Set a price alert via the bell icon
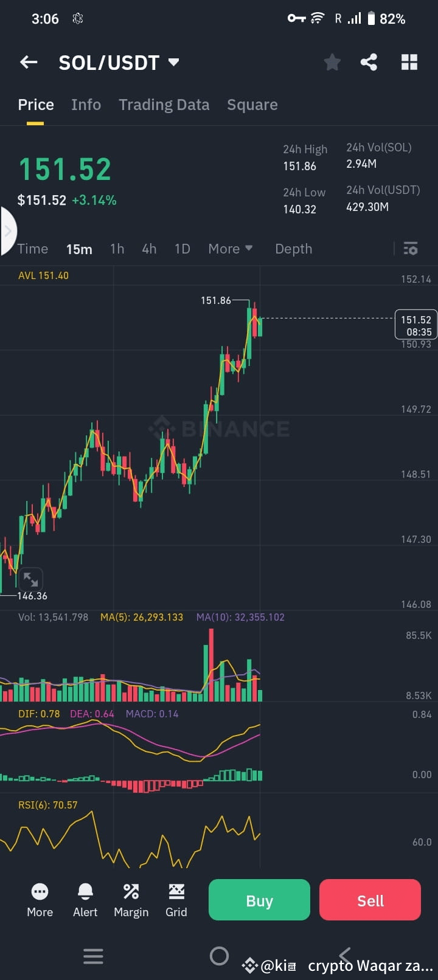The height and width of the screenshot is (980, 438). 85,900
